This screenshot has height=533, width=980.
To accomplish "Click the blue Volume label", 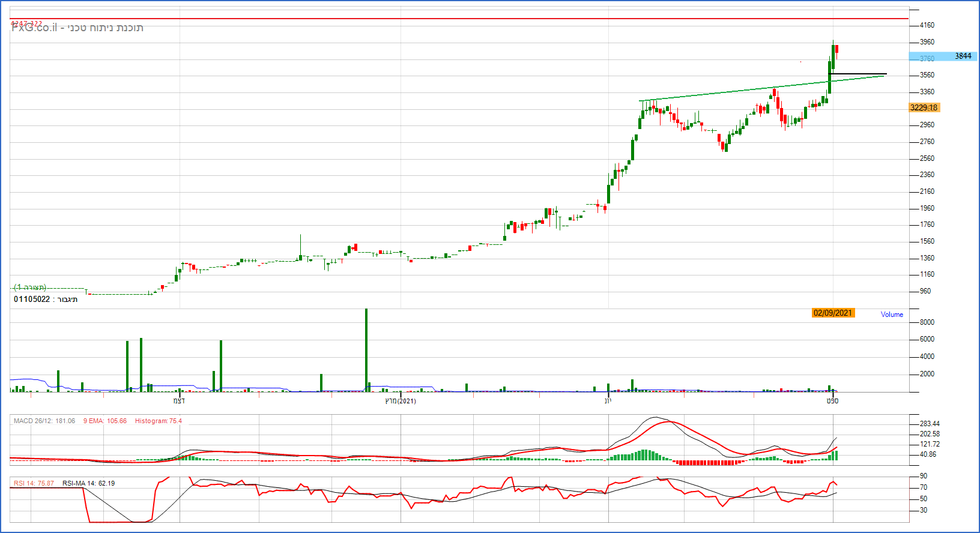I will pos(892,315).
